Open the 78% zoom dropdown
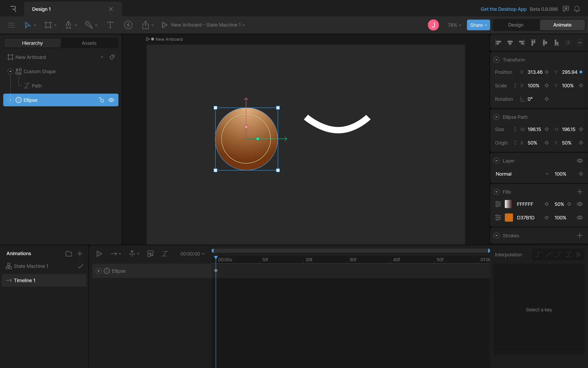This screenshot has width=588, height=368. click(454, 25)
